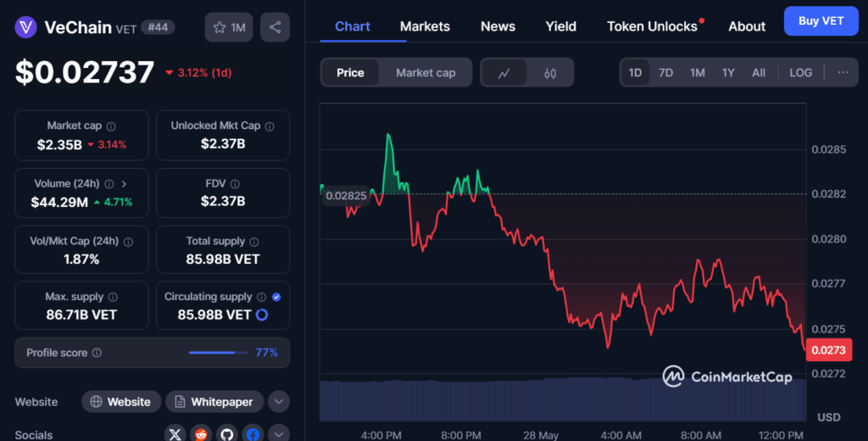This screenshot has height=441, width=868.
Task: Open the X (Twitter) social icon
Action: coord(175,434)
